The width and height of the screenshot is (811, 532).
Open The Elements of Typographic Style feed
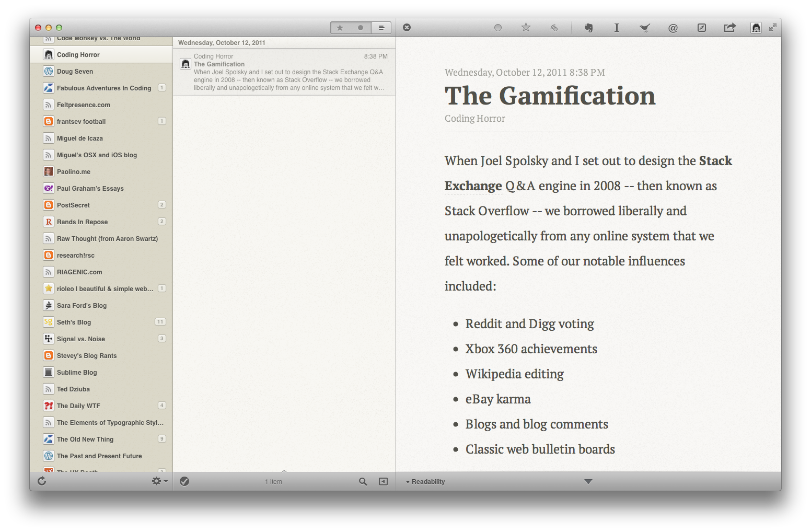(101, 422)
